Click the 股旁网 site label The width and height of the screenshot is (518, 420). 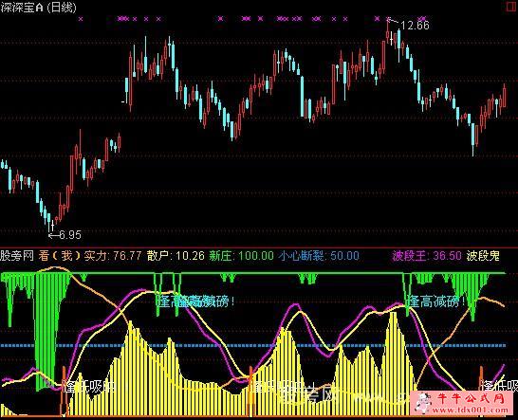[17, 256]
